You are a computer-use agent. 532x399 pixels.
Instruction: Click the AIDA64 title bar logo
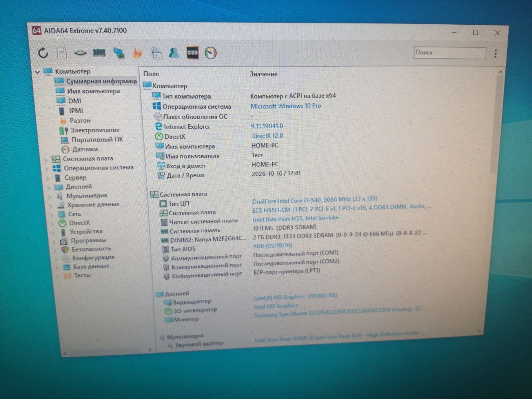[x=37, y=30]
